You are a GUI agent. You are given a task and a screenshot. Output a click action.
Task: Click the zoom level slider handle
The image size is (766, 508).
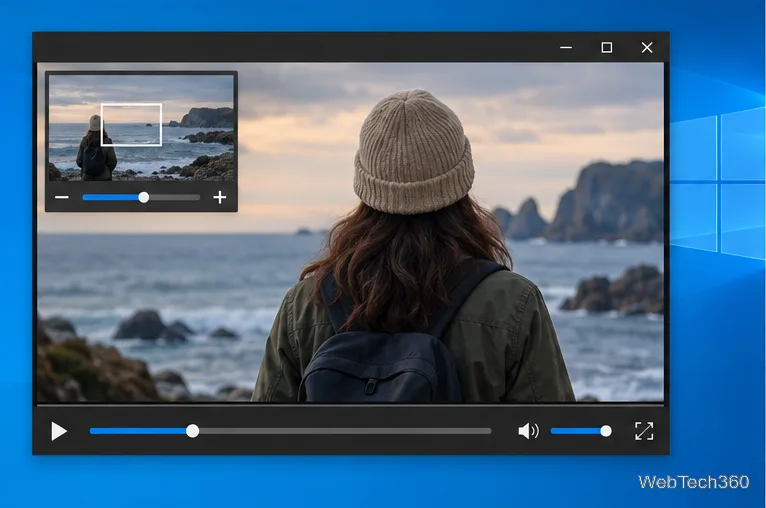tap(144, 197)
